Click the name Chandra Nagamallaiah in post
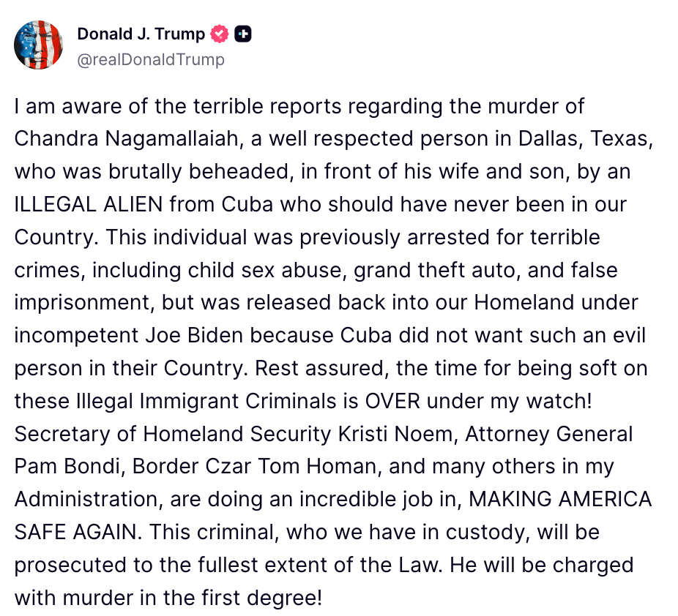This screenshot has width=678, height=616. (x=126, y=139)
